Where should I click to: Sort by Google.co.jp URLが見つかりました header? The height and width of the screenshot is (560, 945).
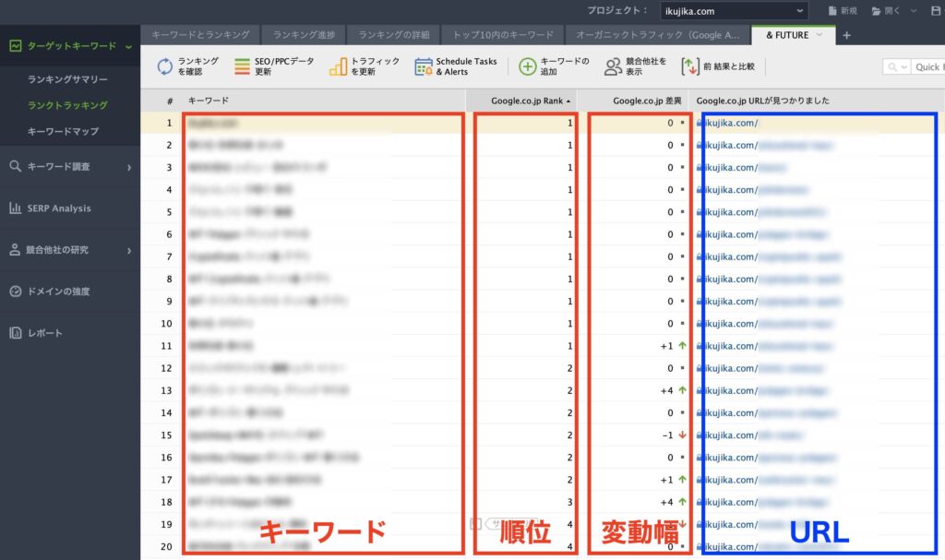click(817, 101)
